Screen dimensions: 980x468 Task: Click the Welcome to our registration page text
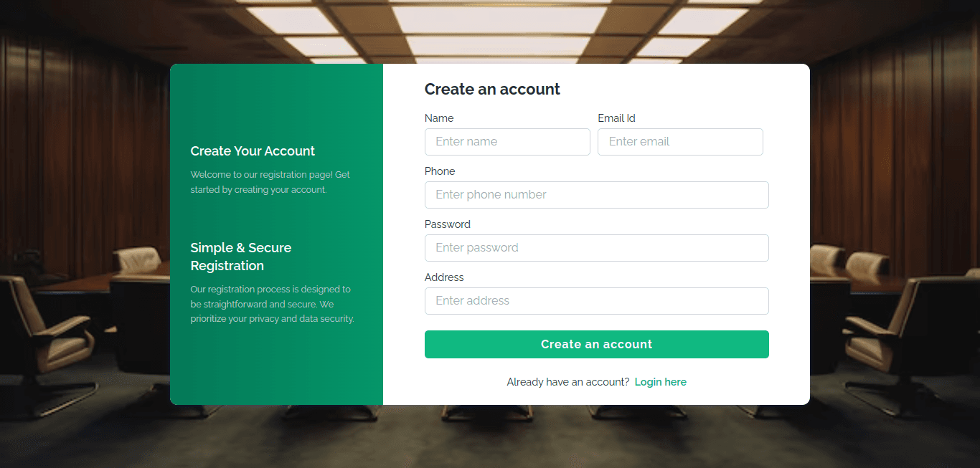click(270, 182)
